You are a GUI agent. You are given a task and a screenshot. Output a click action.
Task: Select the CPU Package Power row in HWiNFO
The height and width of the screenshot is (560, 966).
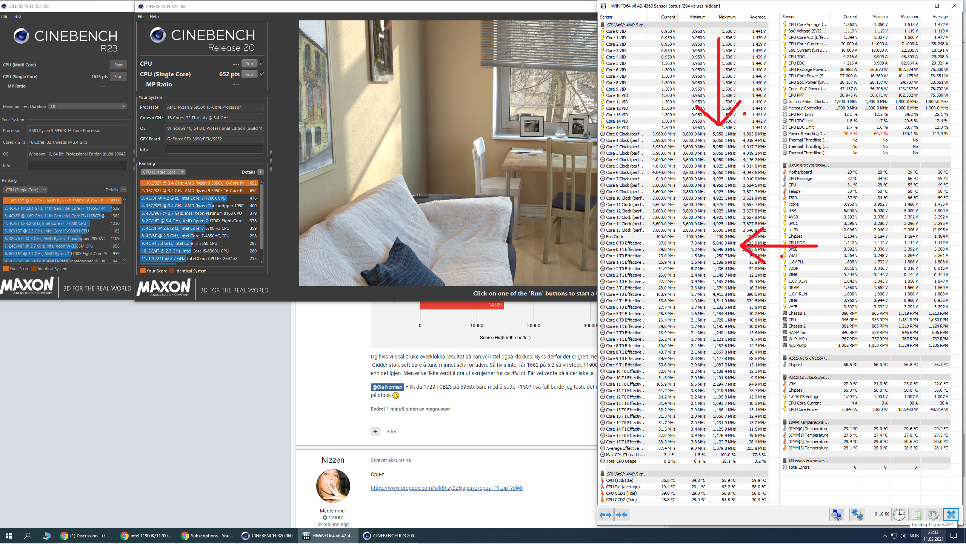pyautogui.click(x=866, y=69)
